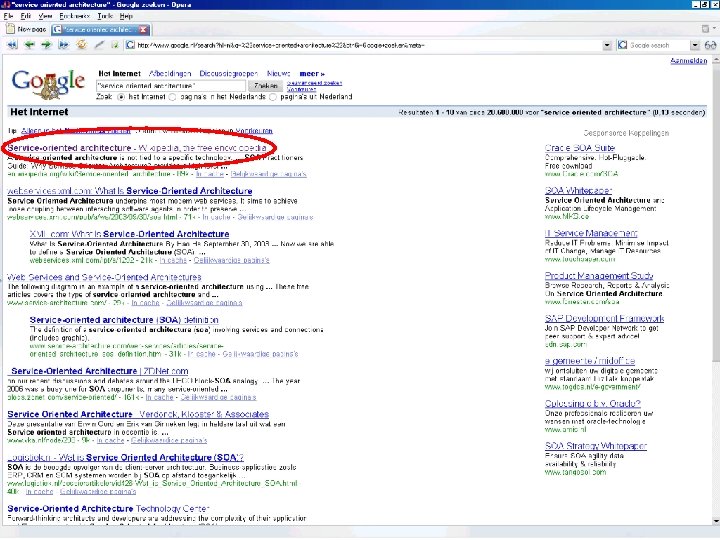
Task: Open Verdonck, Klooster & Associates result
Action: tap(138, 414)
